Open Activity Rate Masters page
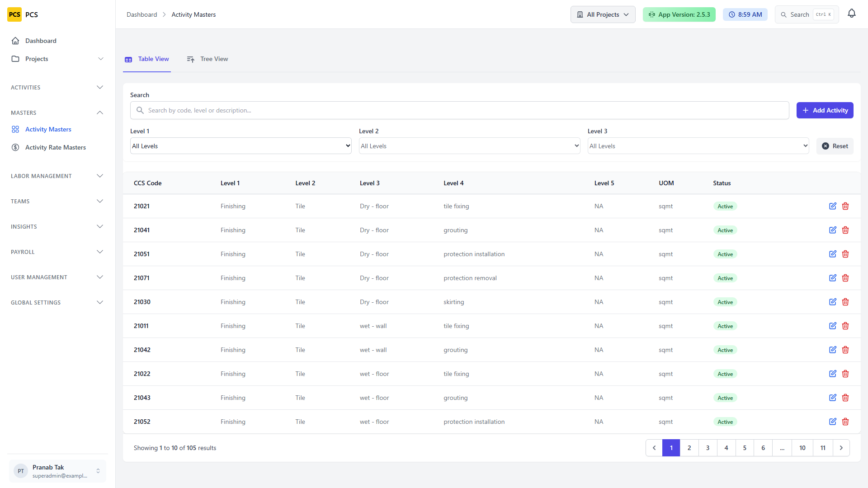The width and height of the screenshot is (868, 488). (x=57, y=147)
